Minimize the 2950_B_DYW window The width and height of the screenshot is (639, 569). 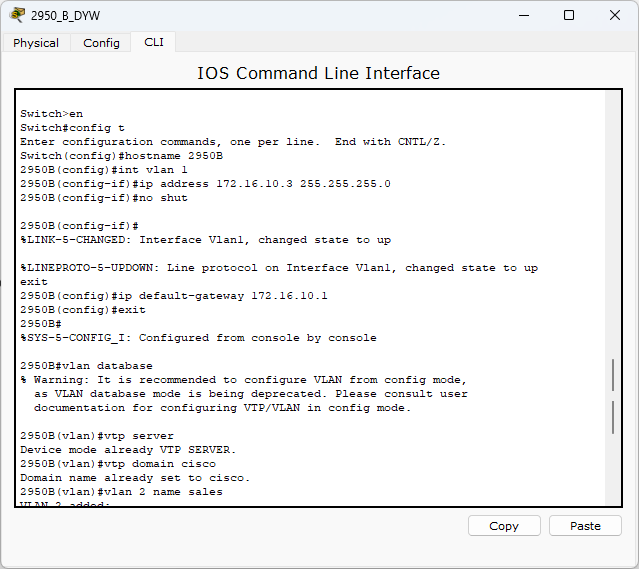pos(524,15)
